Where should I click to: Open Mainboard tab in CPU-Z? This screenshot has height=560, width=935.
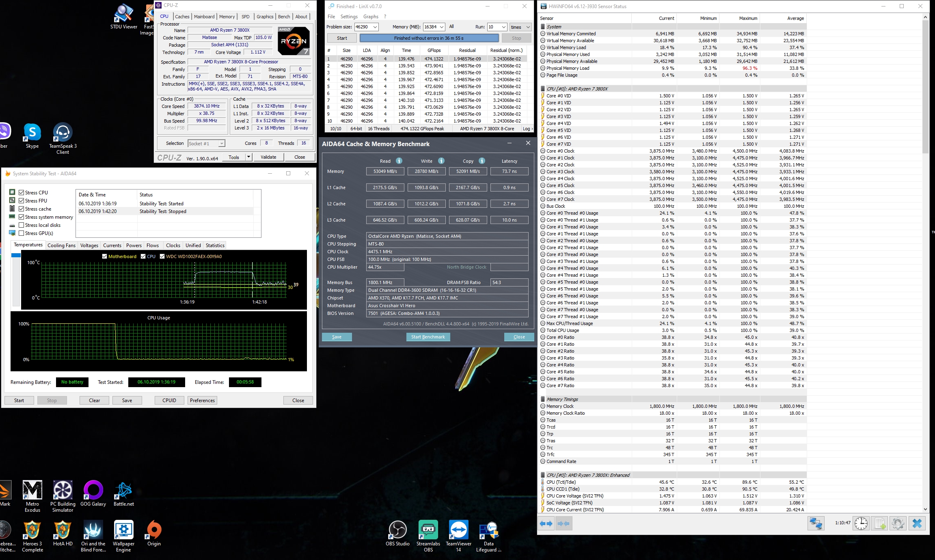tap(204, 17)
